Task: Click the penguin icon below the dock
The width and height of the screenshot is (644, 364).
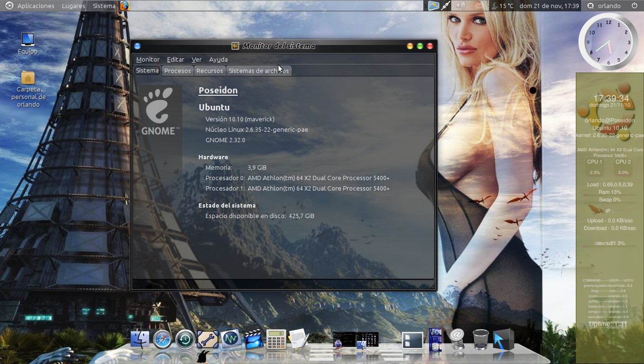Action: coord(203,357)
